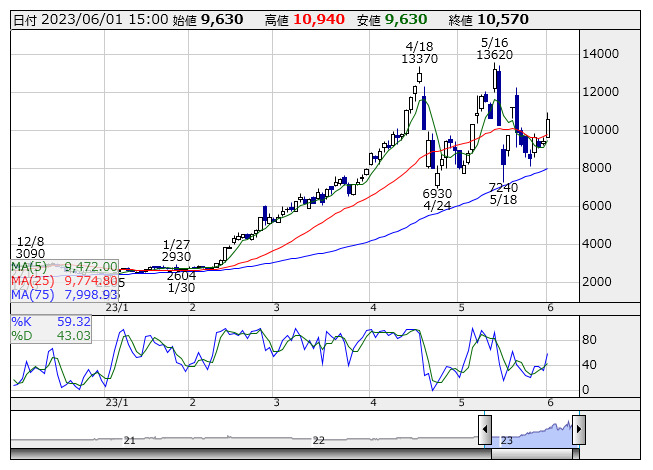Click the 5/18 low label 7240
653x470 pixels.
tap(503, 187)
